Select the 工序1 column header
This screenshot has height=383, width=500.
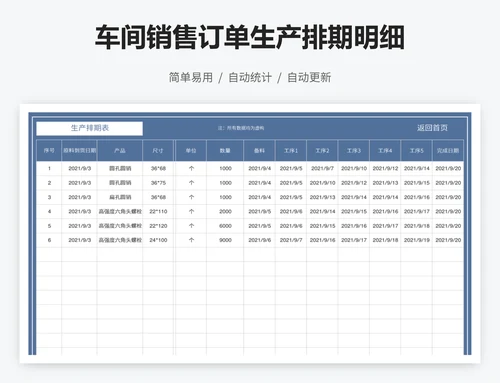point(291,151)
